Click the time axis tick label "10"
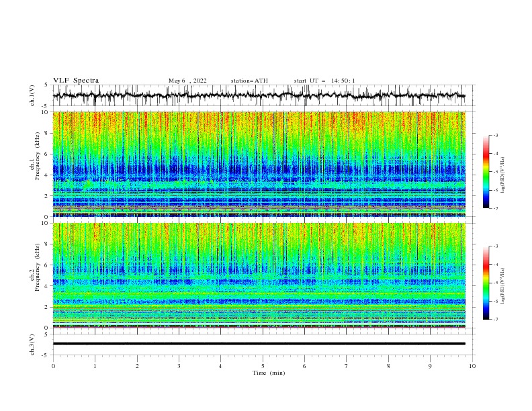Image resolution: width=532 pixels, height=411 pixels. (x=472, y=366)
